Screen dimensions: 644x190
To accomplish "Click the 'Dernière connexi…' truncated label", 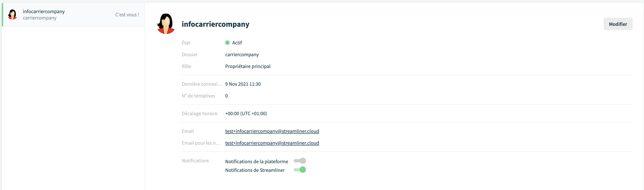I will tap(202, 84).
